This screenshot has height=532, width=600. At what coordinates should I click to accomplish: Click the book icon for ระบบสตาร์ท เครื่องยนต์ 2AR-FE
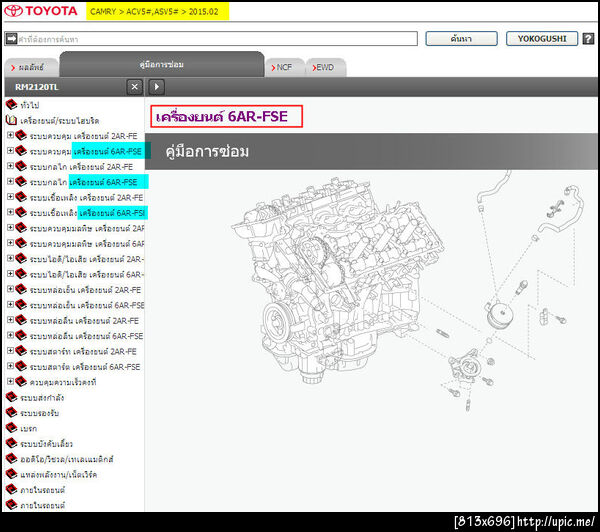21,351
